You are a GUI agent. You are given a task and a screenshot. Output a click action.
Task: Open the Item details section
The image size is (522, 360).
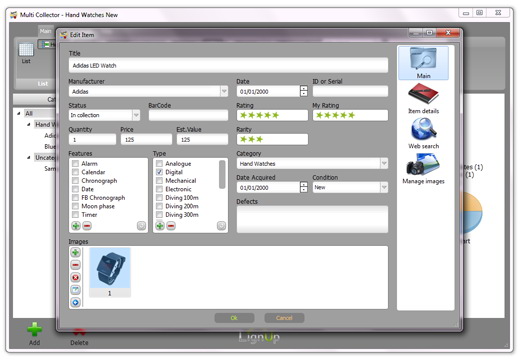(423, 98)
